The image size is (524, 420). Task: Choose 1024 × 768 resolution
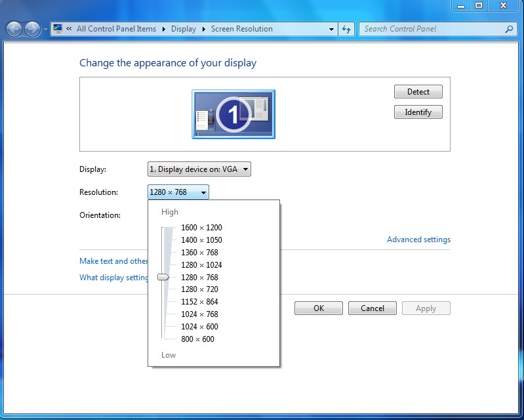click(199, 314)
